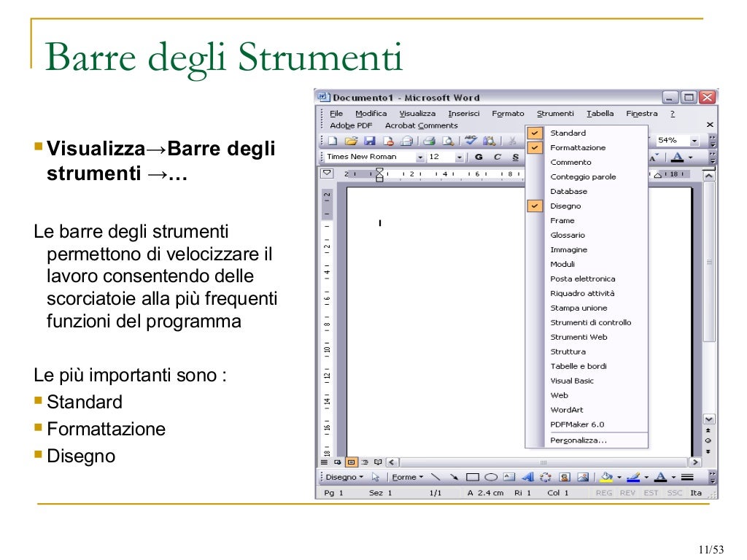The image size is (747, 560).
Task: Click the New blank document icon
Action: coord(333,141)
